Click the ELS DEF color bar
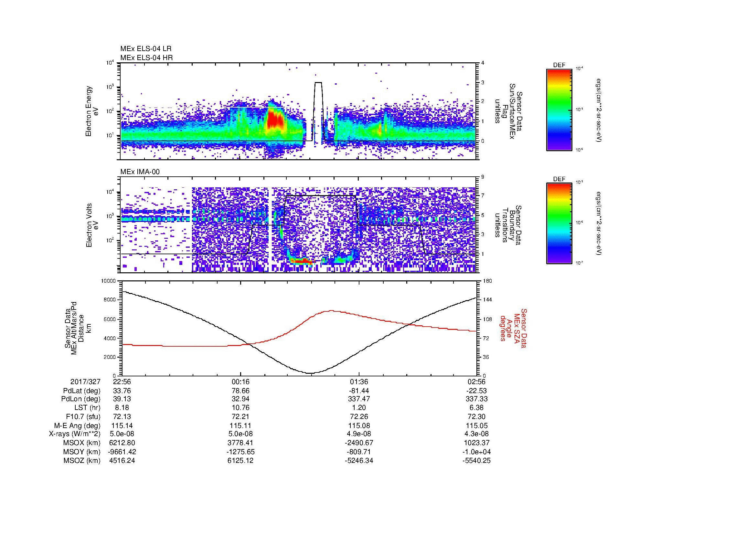Image resolution: width=756 pixels, height=534 pixels. coord(559,110)
